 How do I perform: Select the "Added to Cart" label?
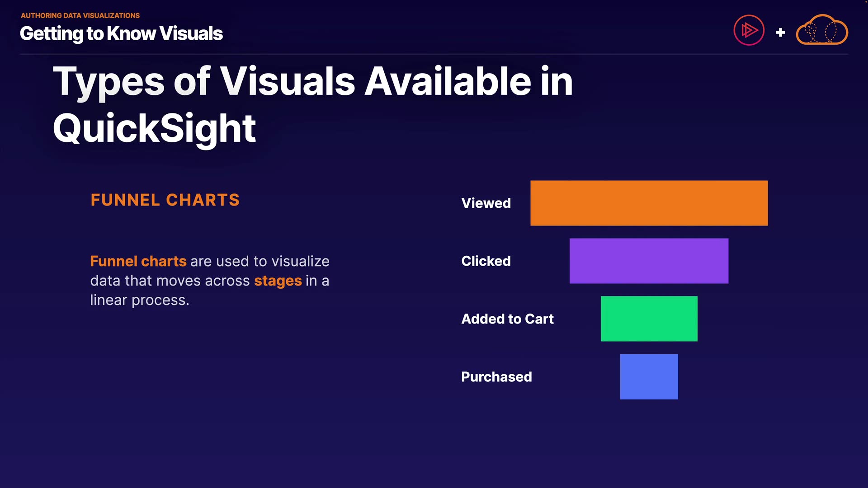[507, 319]
